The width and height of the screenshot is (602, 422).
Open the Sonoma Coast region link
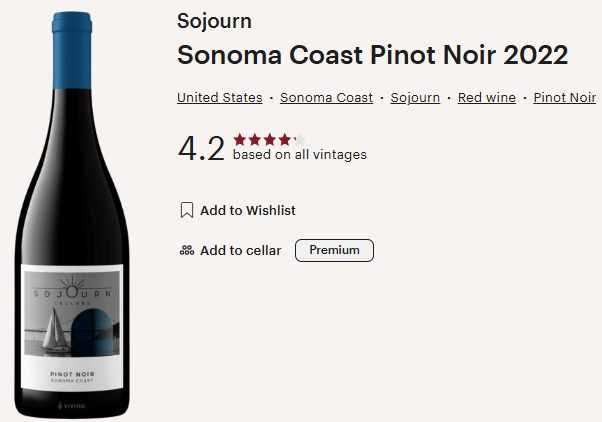(326, 98)
